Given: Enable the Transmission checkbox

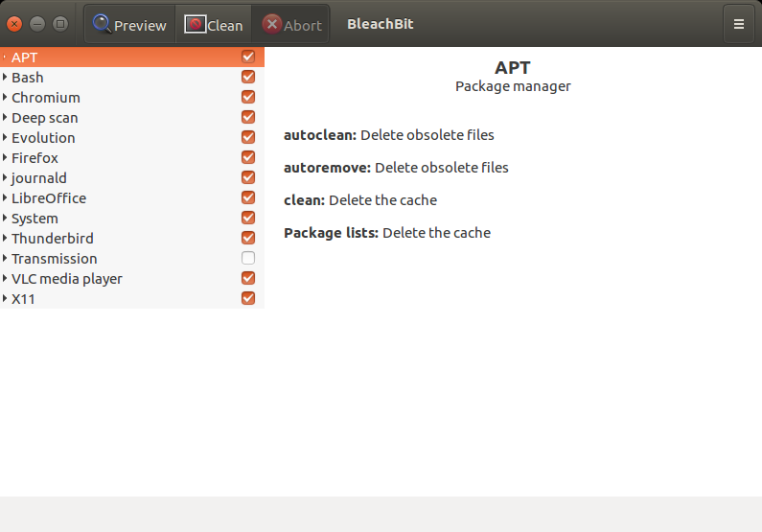Looking at the screenshot, I should pos(248,258).
